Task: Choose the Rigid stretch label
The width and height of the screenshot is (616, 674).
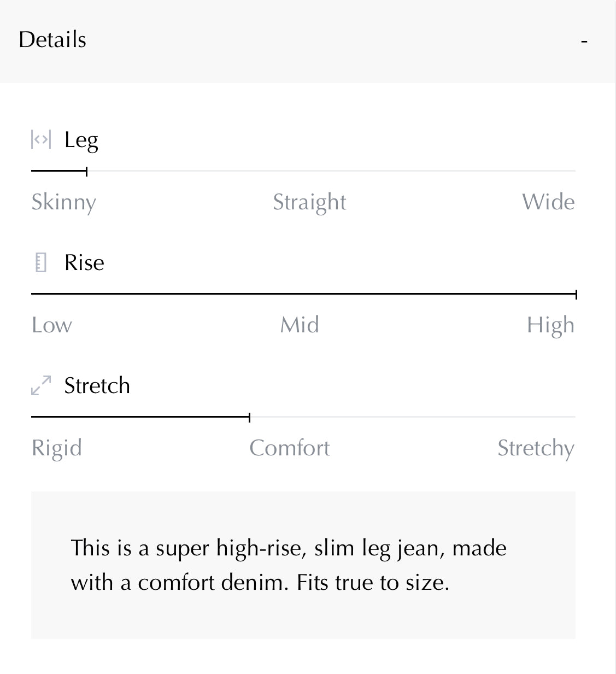Action: click(57, 448)
